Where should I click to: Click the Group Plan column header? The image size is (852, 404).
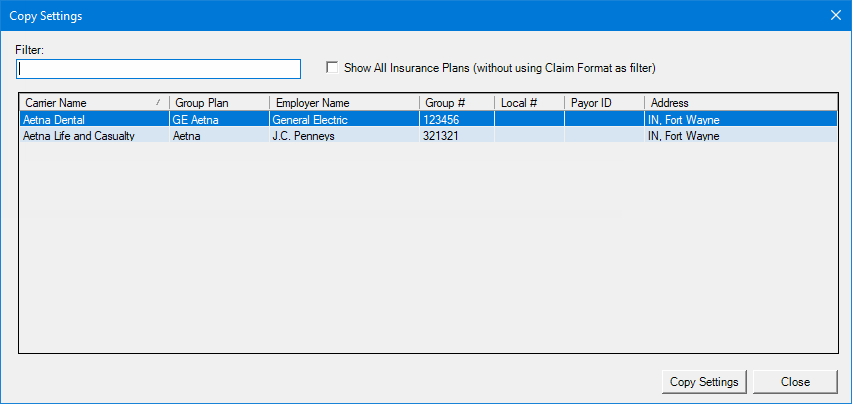click(218, 103)
